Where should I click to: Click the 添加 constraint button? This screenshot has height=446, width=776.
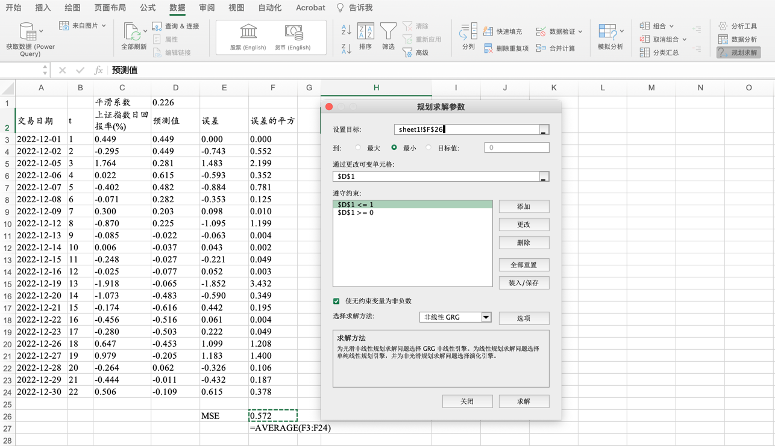click(523, 205)
